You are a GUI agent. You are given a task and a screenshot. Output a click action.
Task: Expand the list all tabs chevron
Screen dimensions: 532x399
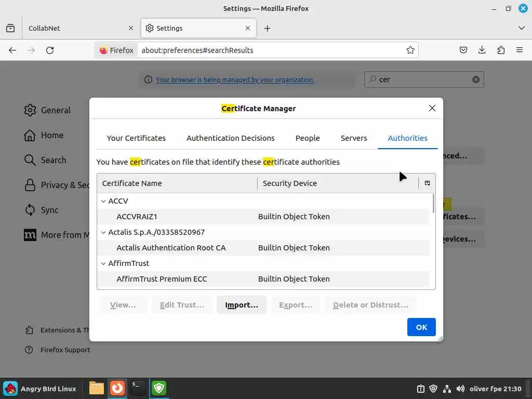pos(522,28)
